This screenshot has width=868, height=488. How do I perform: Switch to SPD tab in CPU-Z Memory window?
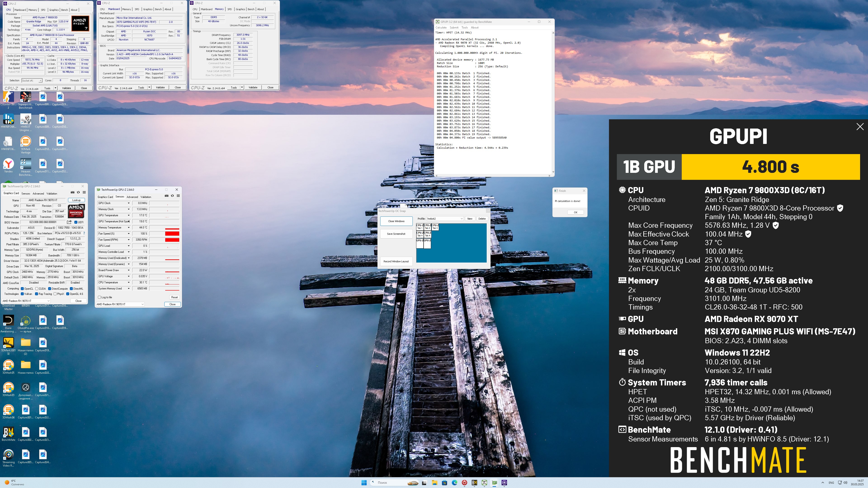point(229,9)
